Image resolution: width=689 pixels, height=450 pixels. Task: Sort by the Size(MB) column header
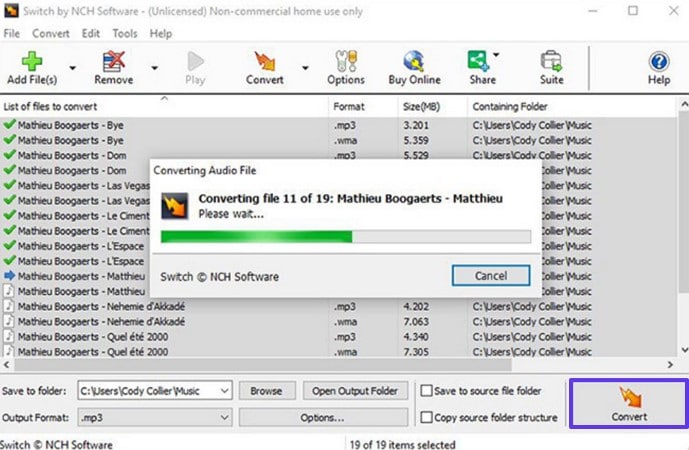coord(433,106)
